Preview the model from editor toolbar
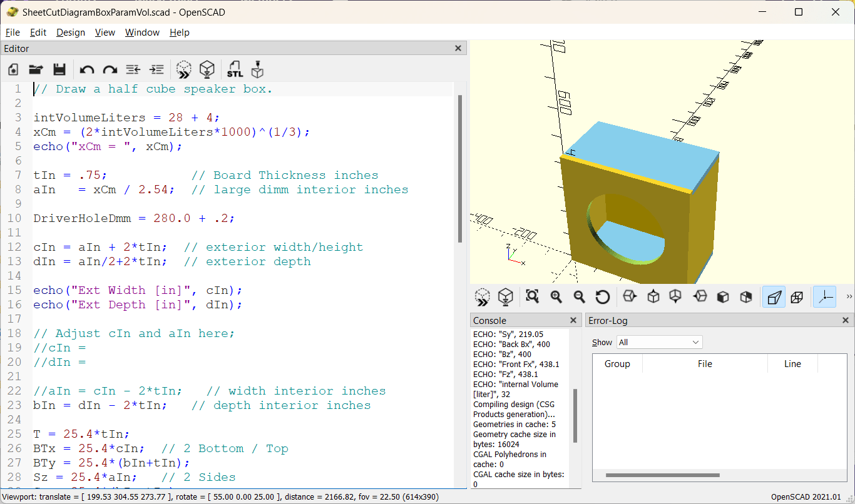This screenshot has width=855, height=504. 183,69
